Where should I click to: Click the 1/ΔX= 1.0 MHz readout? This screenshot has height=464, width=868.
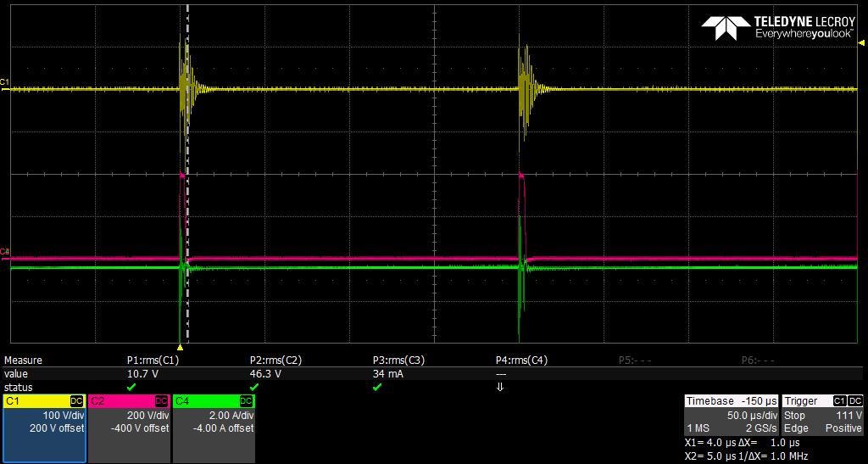(773, 457)
